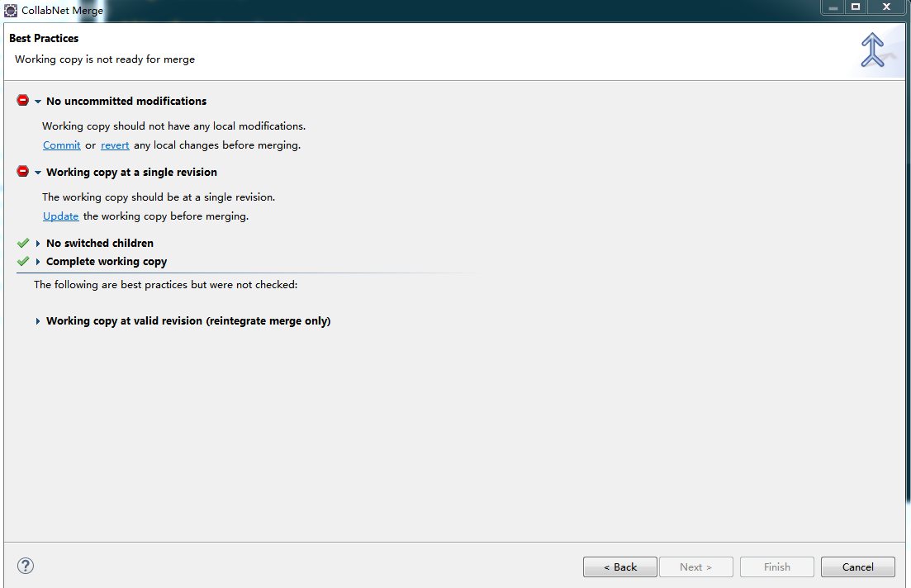Viewport: 911px width, 588px height.
Task: Click the maximize button on the title bar
Action: click(x=855, y=7)
